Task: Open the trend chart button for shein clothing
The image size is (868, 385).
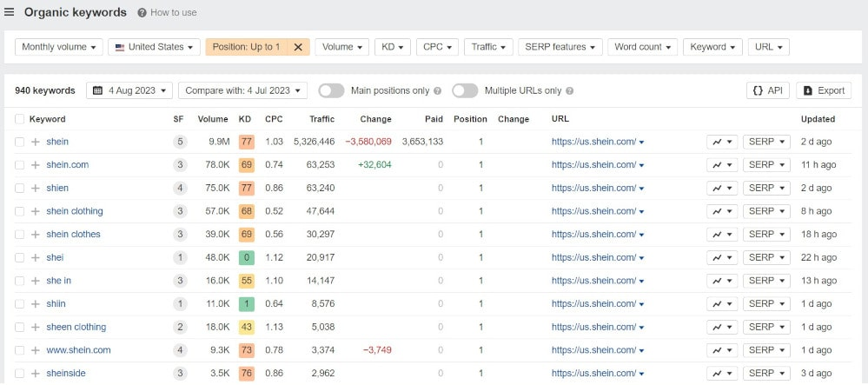Action: tap(722, 211)
